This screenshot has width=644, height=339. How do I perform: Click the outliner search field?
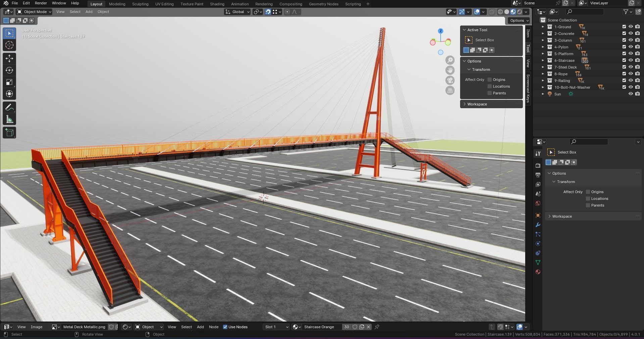585,12
